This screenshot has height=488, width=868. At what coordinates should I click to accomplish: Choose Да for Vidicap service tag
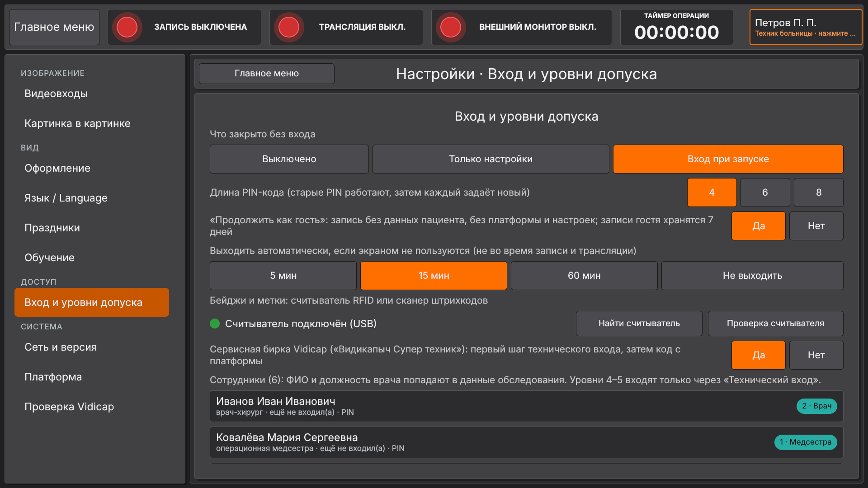click(x=759, y=355)
